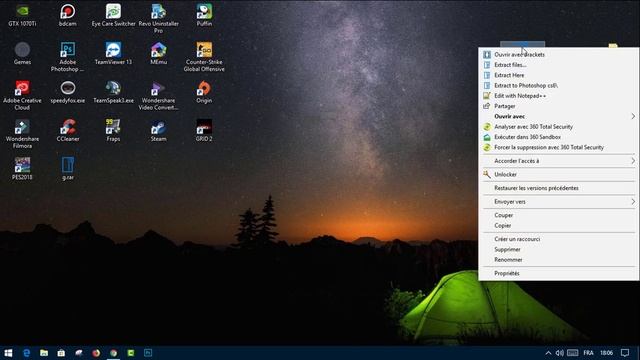Open Propriétés from the context menu

click(x=558, y=273)
